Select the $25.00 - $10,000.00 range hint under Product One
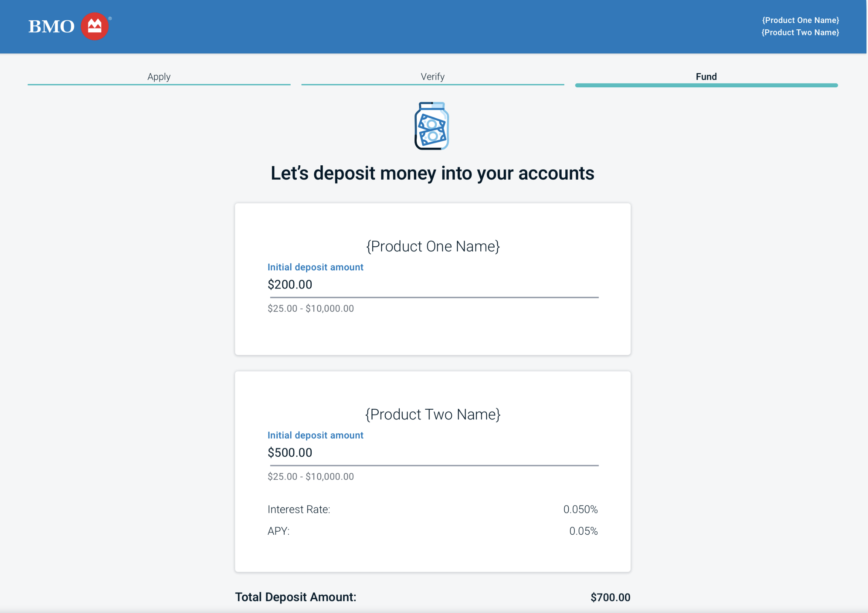The image size is (868, 613). (x=311, y=308)
